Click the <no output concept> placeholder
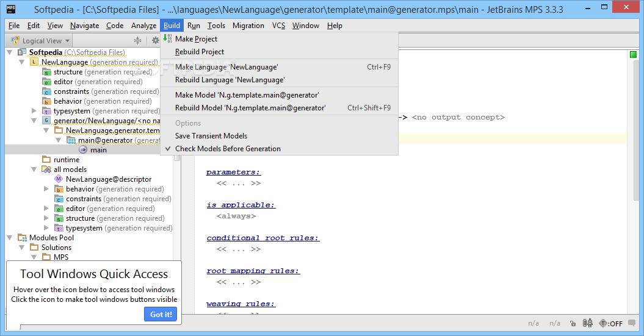Screen dimensions: 644x336 pos(458,117)
